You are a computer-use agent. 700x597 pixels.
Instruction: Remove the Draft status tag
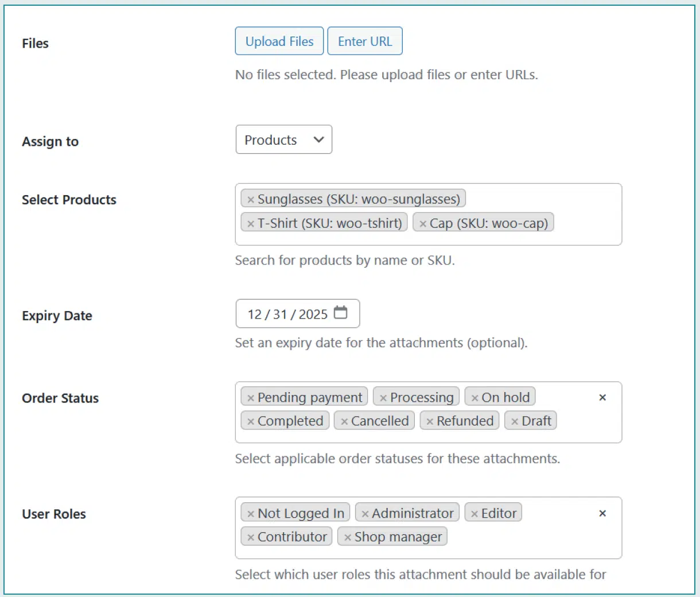pyautogui.click(x=515, y=421)
